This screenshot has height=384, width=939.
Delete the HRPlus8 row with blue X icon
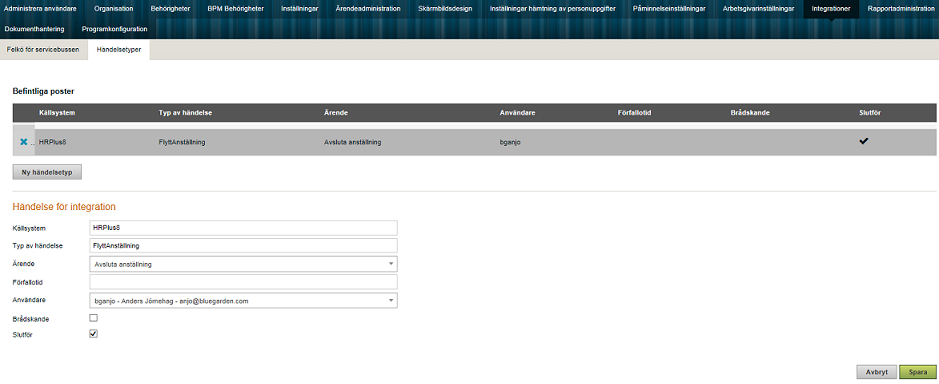pos(23,142)
